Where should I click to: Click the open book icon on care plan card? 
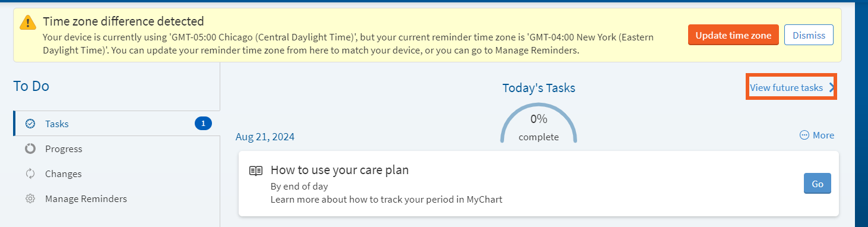pyautogui.click(x=256, y=171)
